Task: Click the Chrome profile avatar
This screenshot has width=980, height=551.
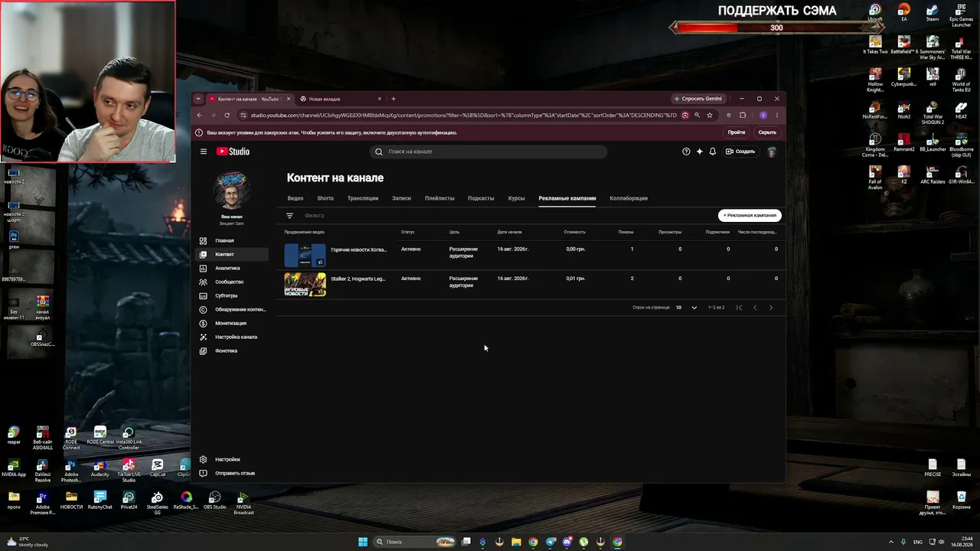Action: [763, 116]
